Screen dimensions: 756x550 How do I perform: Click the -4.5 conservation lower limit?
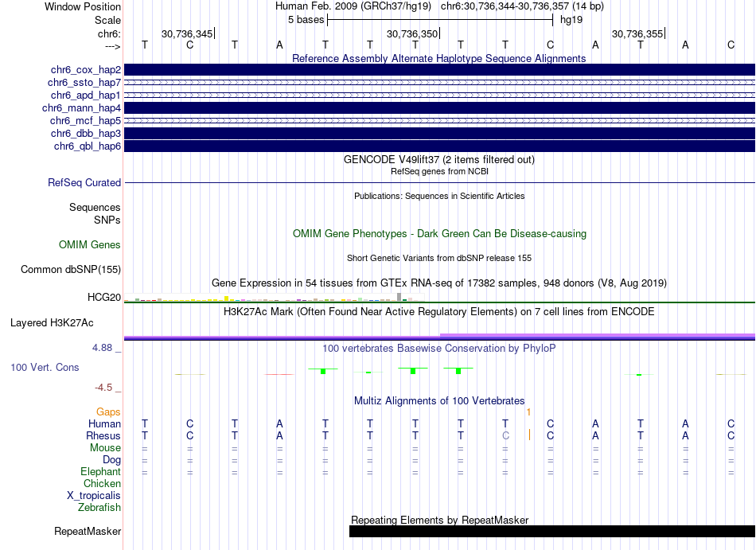coord(103,388)
